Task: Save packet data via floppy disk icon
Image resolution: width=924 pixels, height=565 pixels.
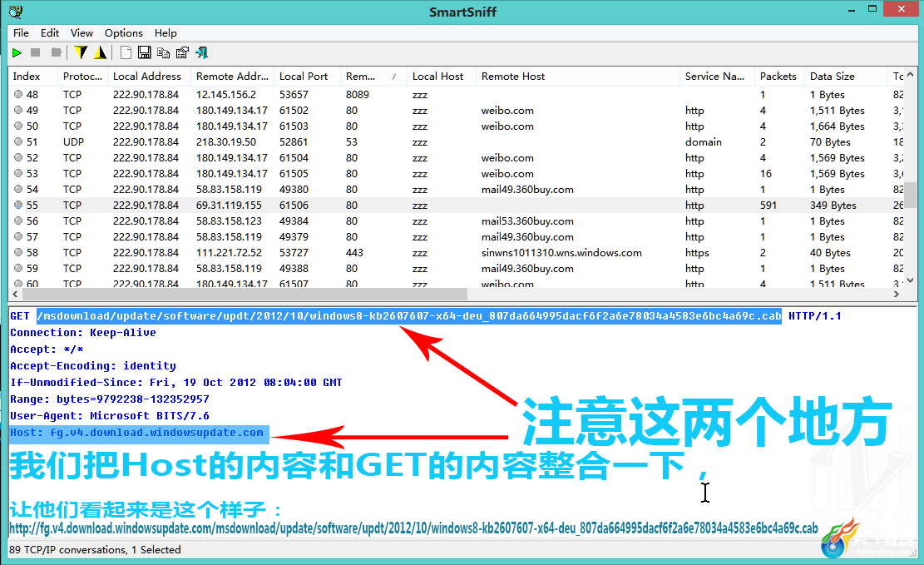Action: tap(145, 53)
